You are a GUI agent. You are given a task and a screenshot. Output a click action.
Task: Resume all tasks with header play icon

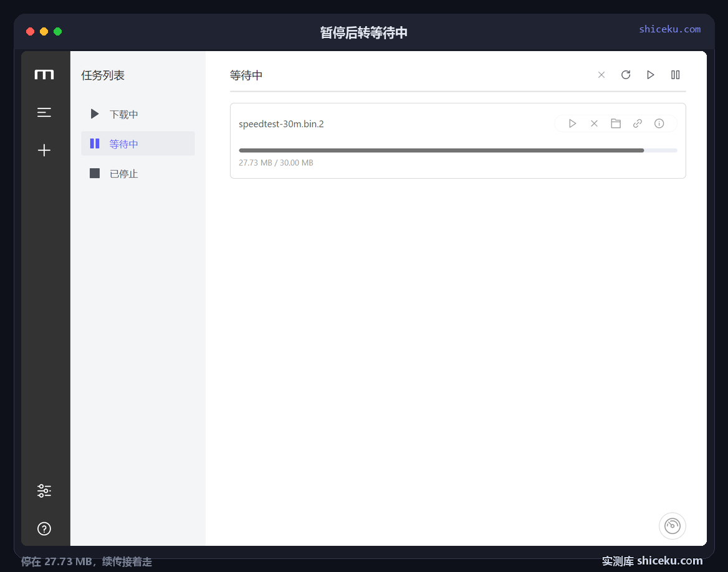[x=651, y=75]
